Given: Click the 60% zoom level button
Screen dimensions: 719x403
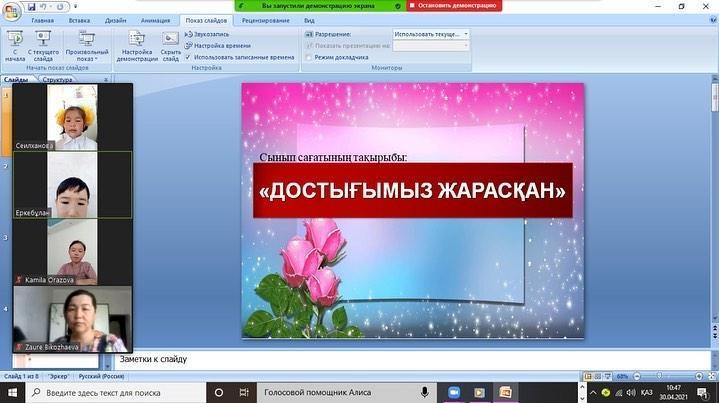Looking at the screenshot, I should [622, 376].
